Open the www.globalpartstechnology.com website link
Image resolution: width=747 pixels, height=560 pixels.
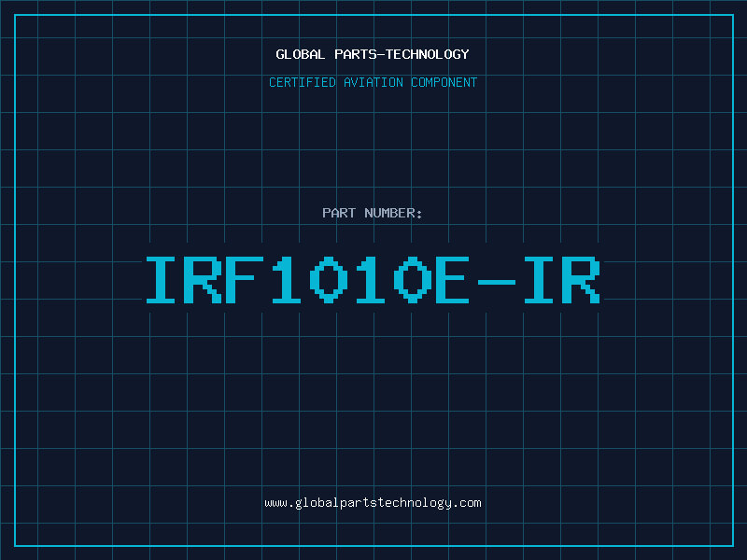coord(373,503)
